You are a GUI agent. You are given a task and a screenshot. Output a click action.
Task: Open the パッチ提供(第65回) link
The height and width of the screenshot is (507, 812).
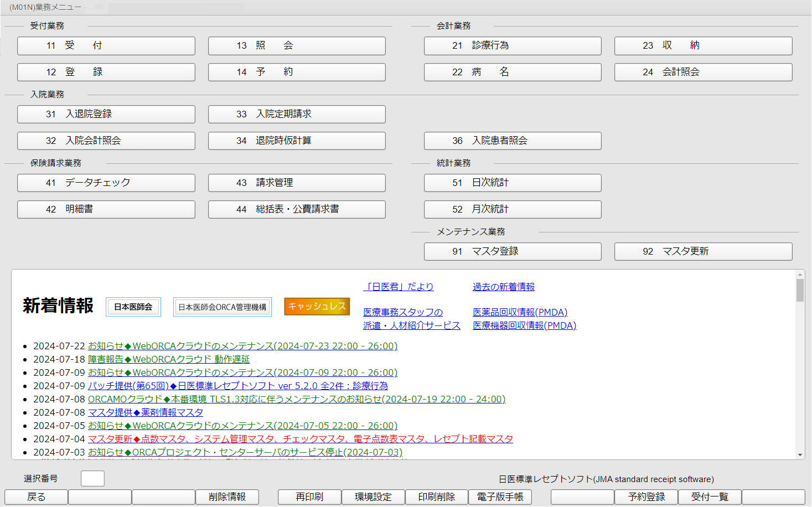pos(238,386)
